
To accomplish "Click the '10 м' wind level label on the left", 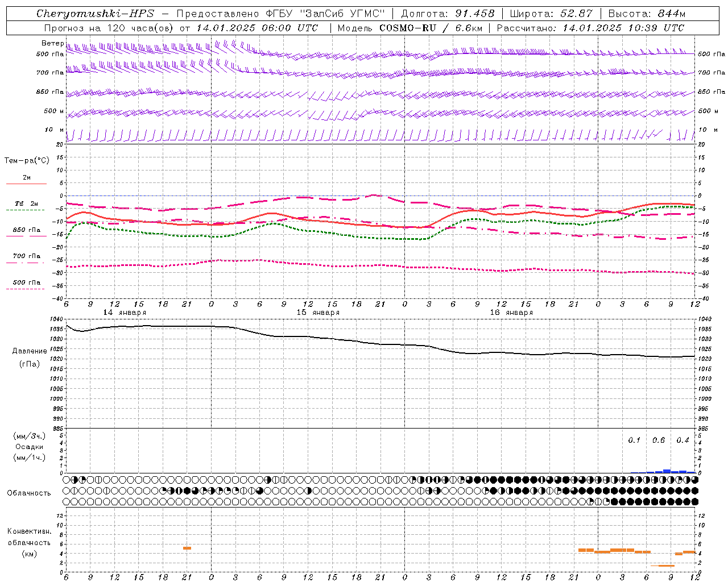I will (x=54, y=130).
